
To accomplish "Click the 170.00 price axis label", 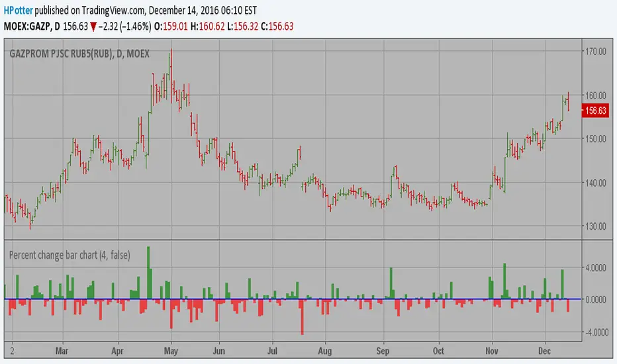I will (x=595, y=51).
